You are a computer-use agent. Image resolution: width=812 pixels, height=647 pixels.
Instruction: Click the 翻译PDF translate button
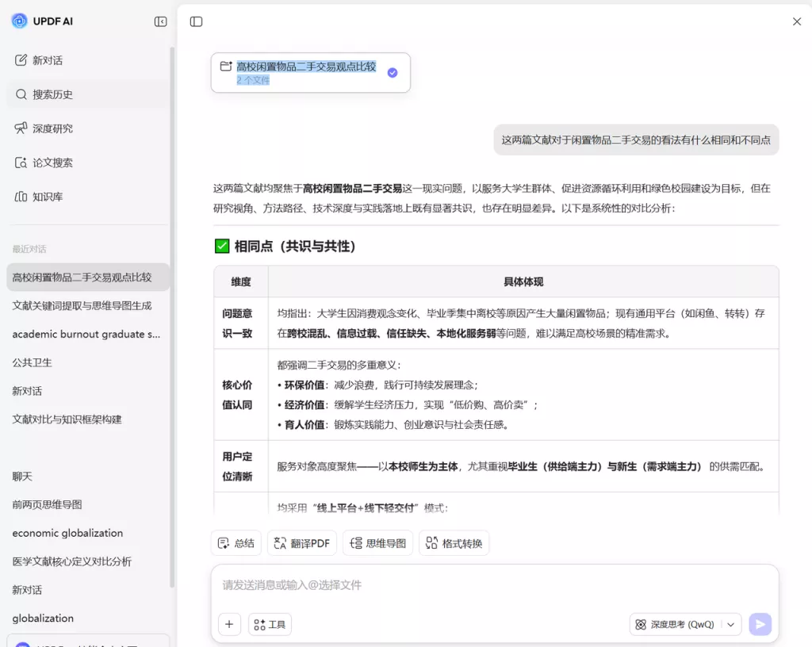click(x=301, y=542)
